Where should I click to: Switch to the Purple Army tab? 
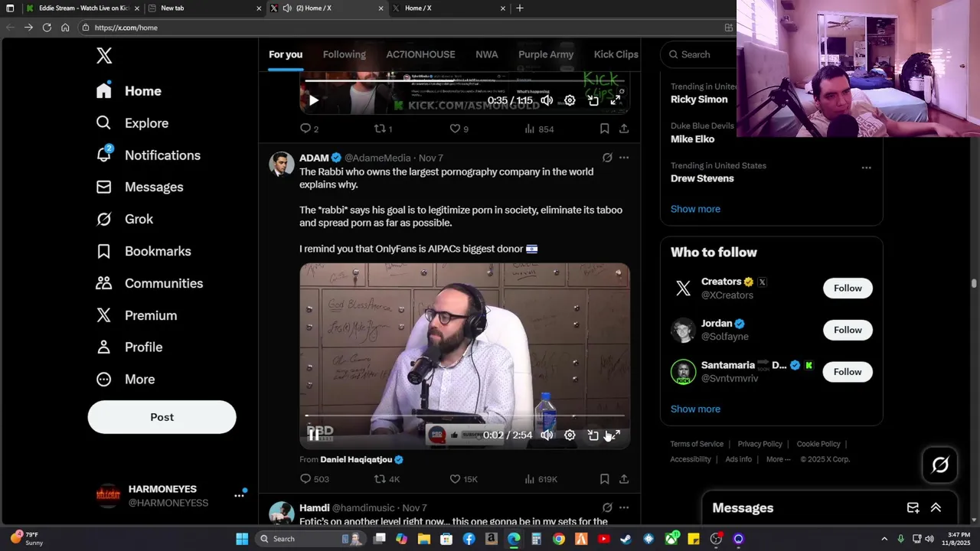tap(546, 54)
